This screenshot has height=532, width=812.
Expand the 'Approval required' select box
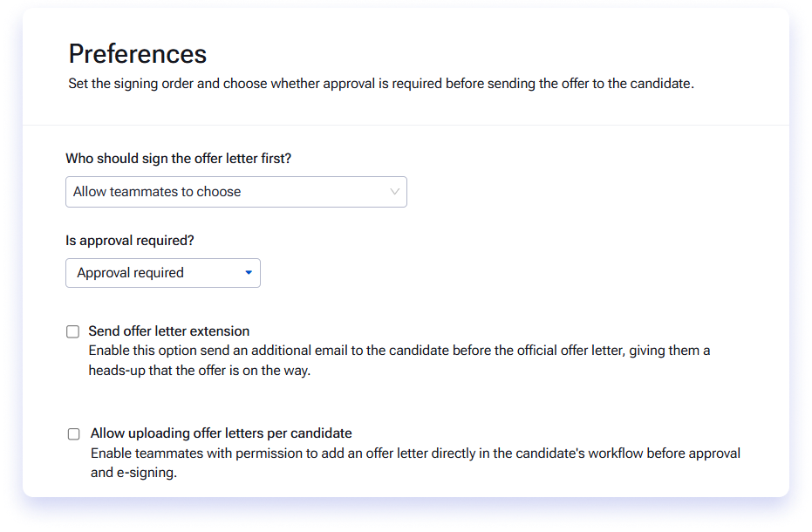(x=163, y=273)
